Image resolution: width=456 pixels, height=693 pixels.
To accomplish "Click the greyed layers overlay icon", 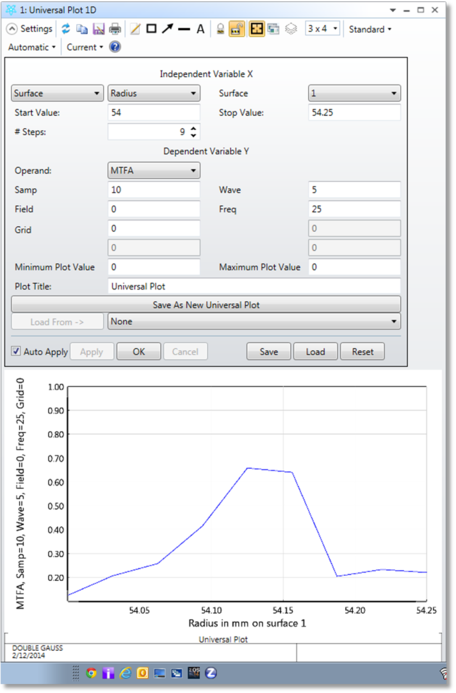I will point(291,29).
